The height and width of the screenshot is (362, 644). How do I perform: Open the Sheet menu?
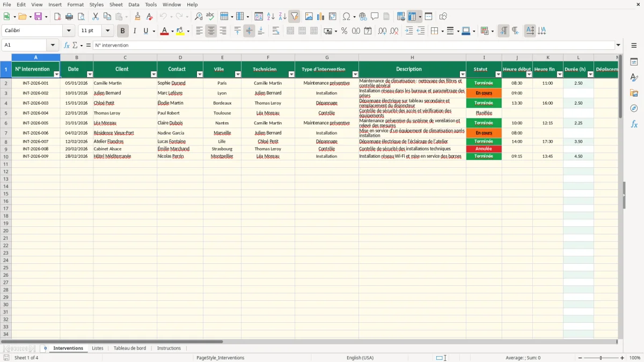[x=116, y=4]
